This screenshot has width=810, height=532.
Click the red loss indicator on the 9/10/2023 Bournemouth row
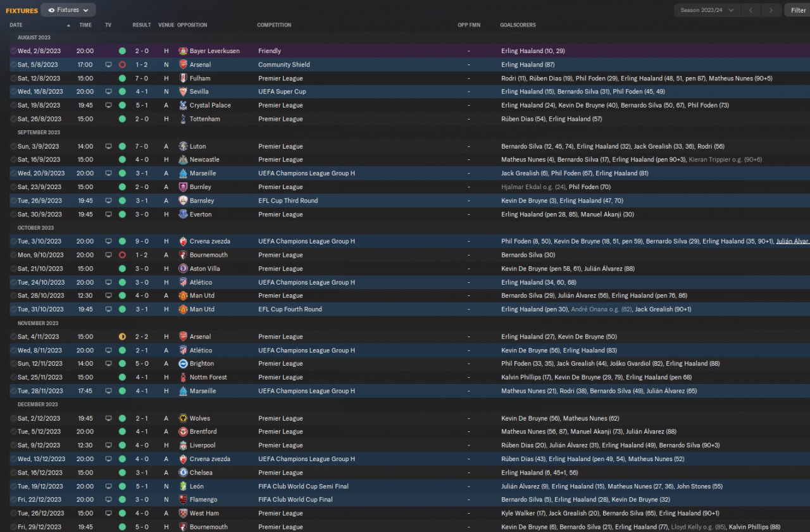[122, 256]
